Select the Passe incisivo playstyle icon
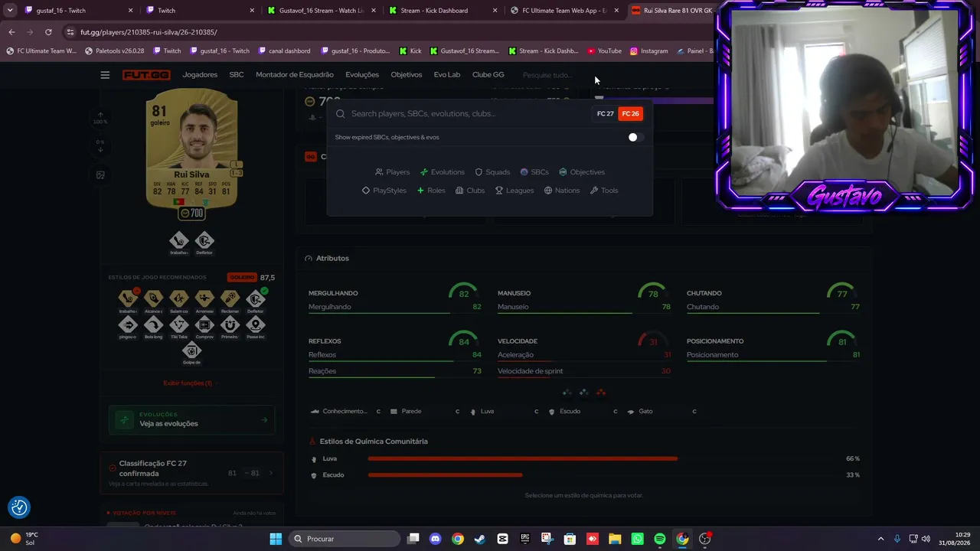Viewport: 980px width, 551px height. point(255,324)
